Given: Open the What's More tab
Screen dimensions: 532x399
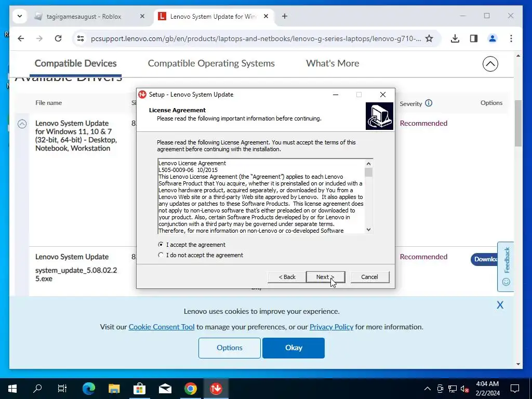Looking at the screenshot, I should pyautogui.click(x=332, y=63).
